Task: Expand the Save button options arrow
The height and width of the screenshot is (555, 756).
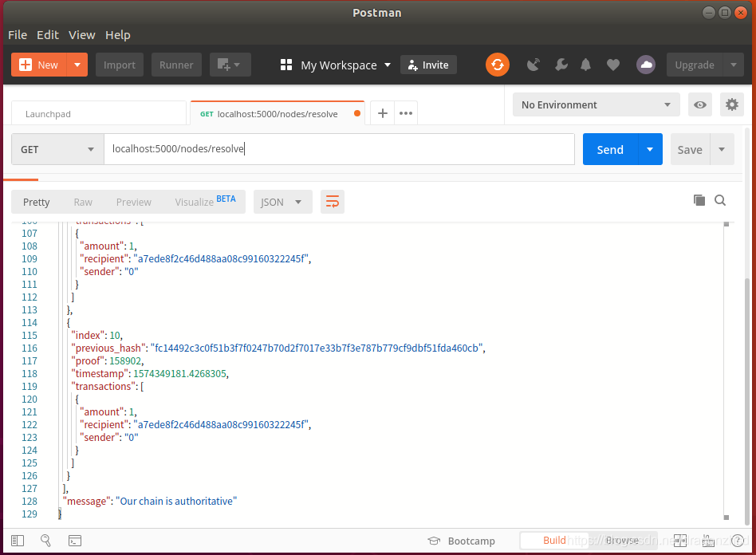Action: [722, 149]
